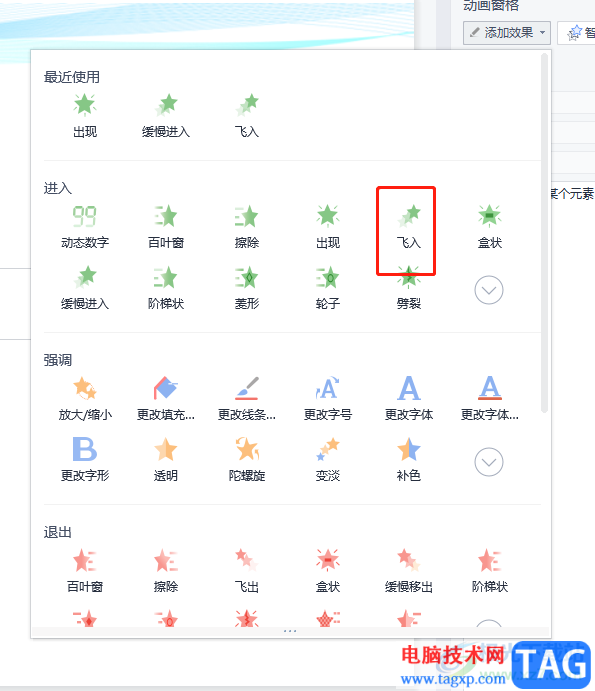
Task: Choose 菱形 entrance animation
Action: click(x=247, y=288)
